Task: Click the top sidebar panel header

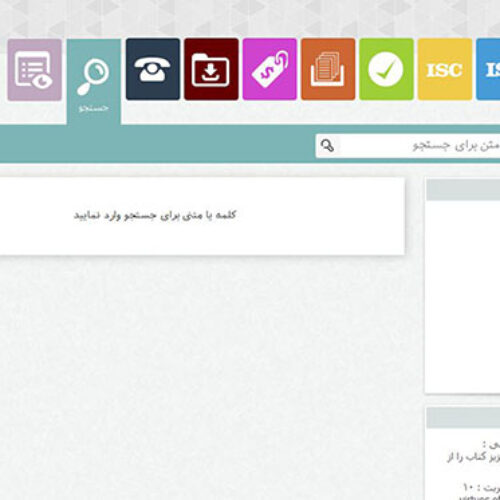Action: [x=463, y=189]
